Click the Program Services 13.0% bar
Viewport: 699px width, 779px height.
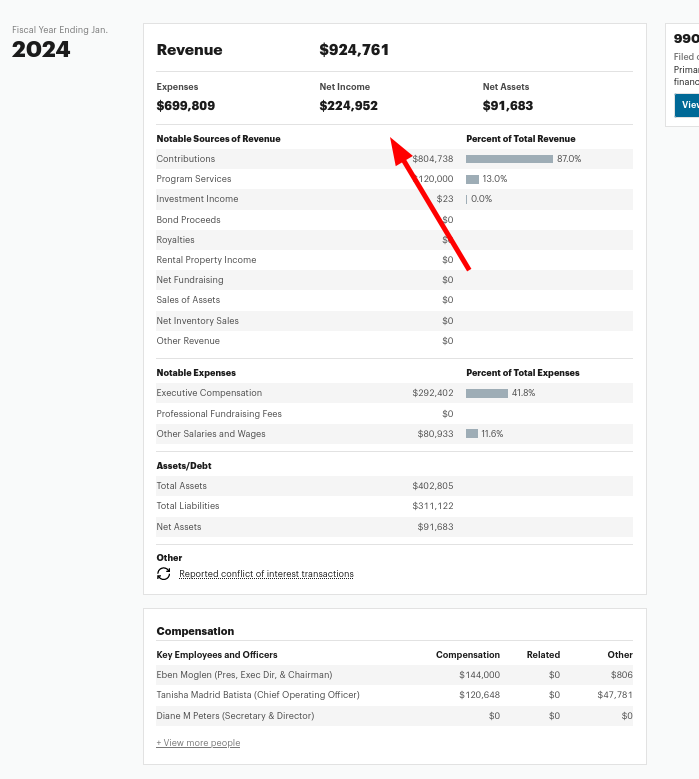coord(472,179)
